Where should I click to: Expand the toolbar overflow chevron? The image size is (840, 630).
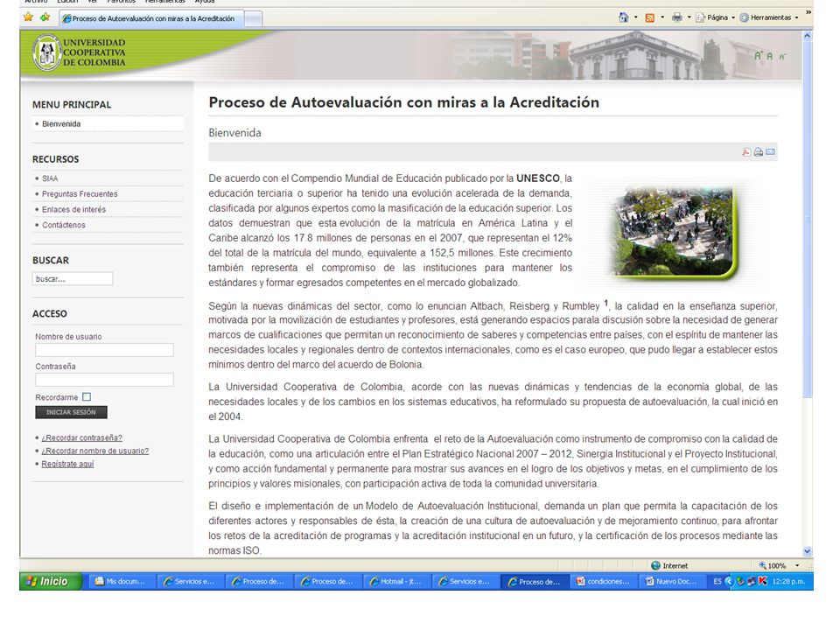tap(808, 12)
